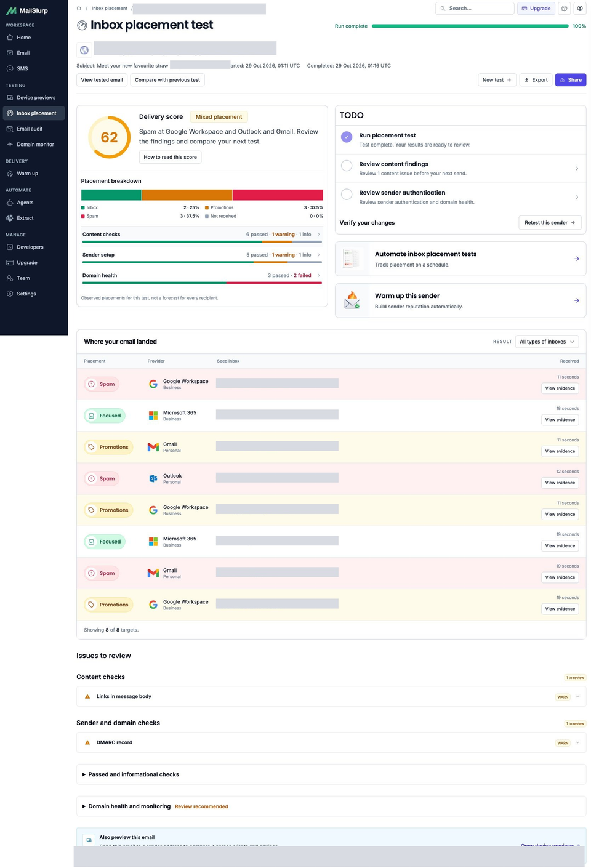Toggle Review content findings circle
Image resolution: width=591 pixels, height=868 pixels.
(x=347, y=166)
